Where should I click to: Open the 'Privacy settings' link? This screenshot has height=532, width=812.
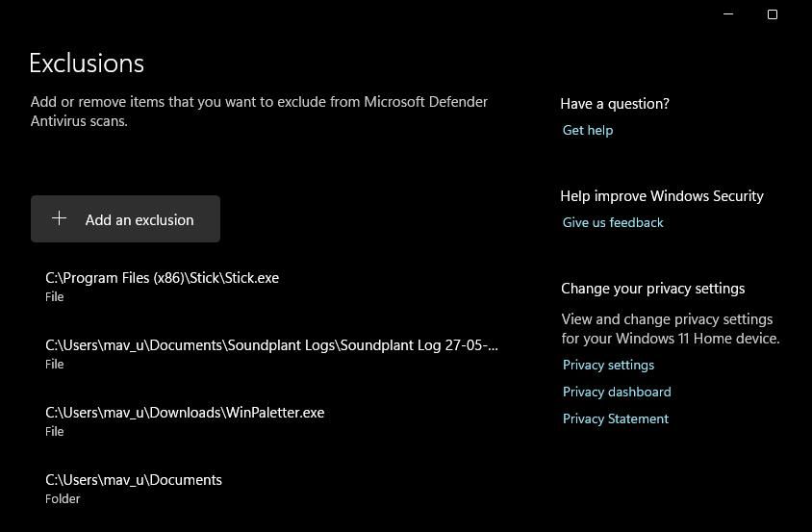point(608,365)
